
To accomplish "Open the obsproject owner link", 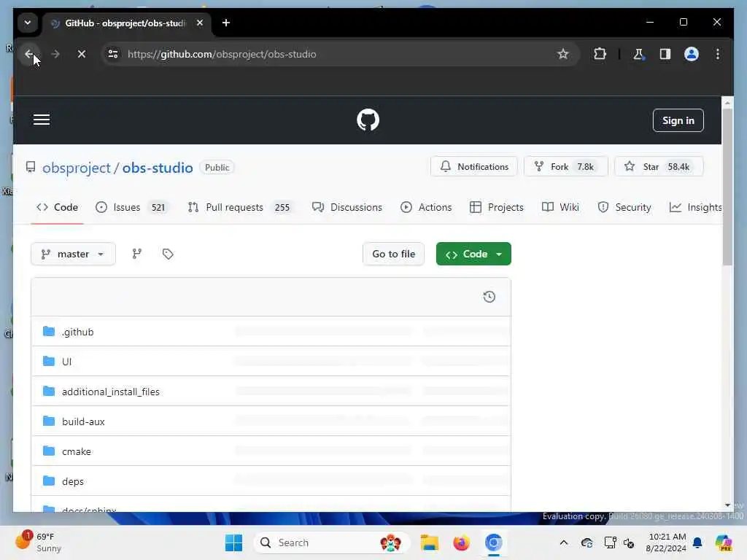I will point(76,168).
